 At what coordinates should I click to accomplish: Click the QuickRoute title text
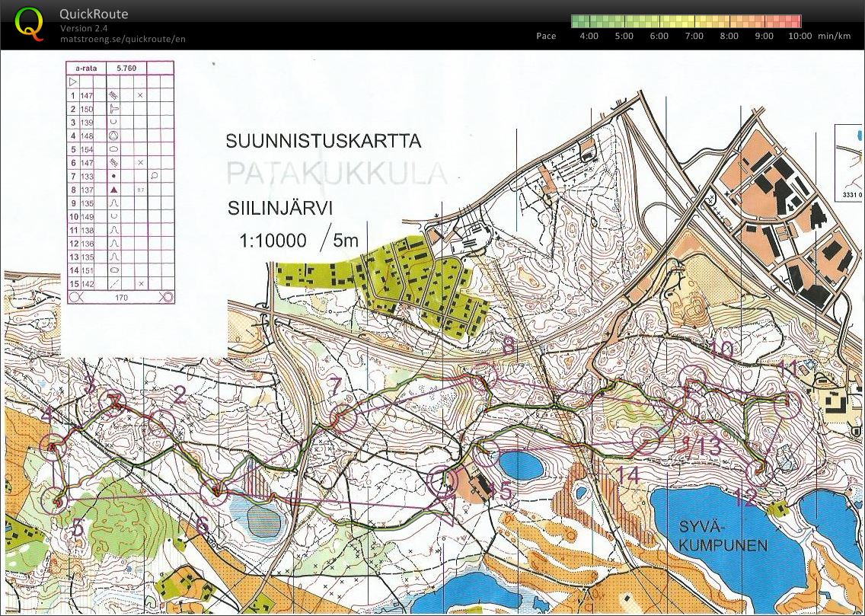pyautogui.click(x=94, y=14)
